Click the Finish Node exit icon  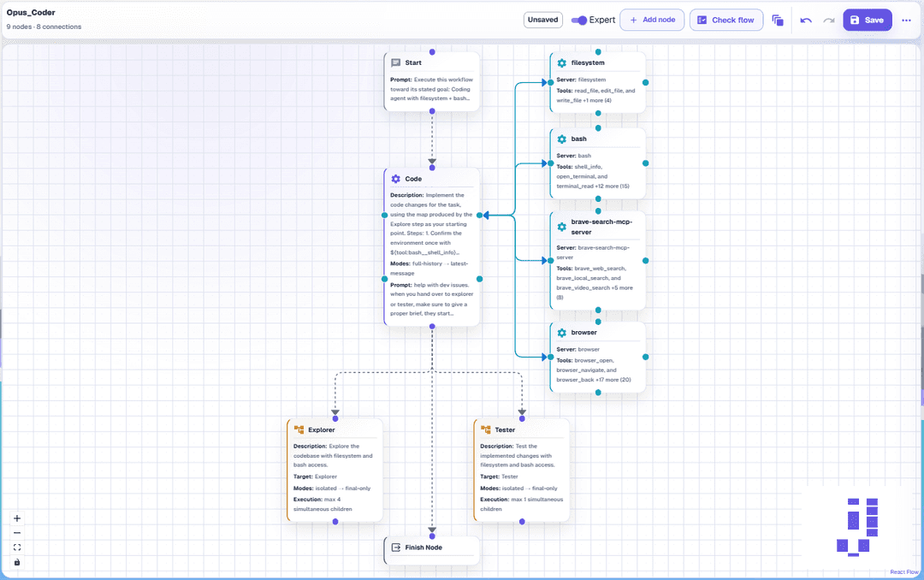pos(396,547)
